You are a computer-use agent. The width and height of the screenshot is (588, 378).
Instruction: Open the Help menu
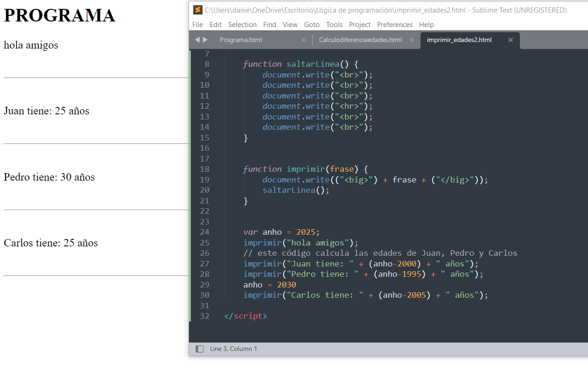coord(427,25)
